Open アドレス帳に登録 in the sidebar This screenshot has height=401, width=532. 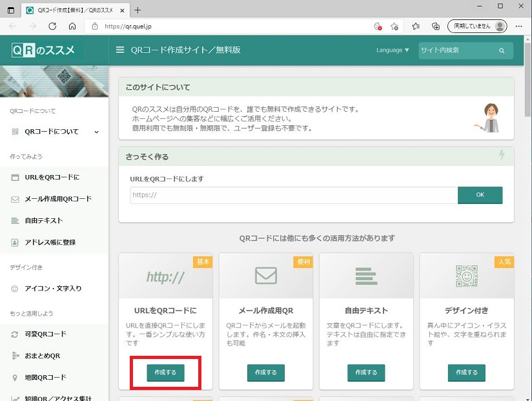54,242
